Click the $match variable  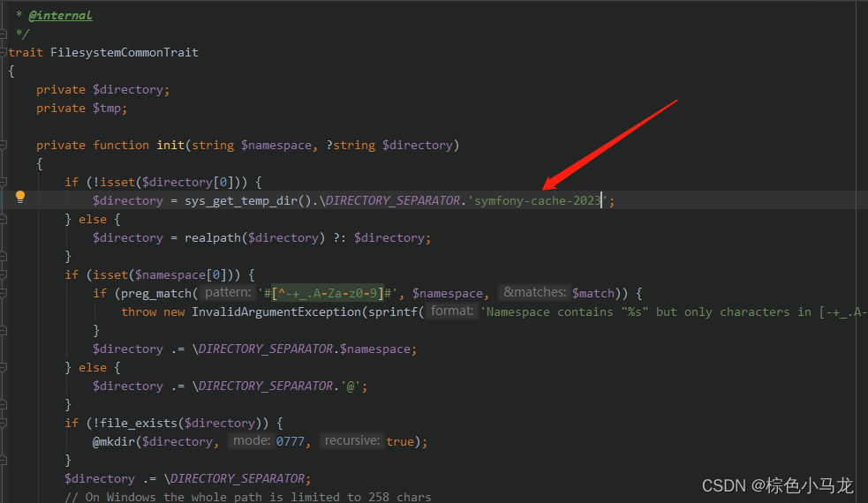pyautogui.click(x=593, y=293)
